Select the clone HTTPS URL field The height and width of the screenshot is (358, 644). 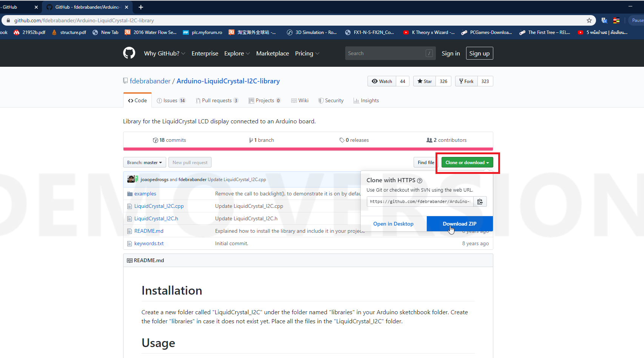[420, 201]
